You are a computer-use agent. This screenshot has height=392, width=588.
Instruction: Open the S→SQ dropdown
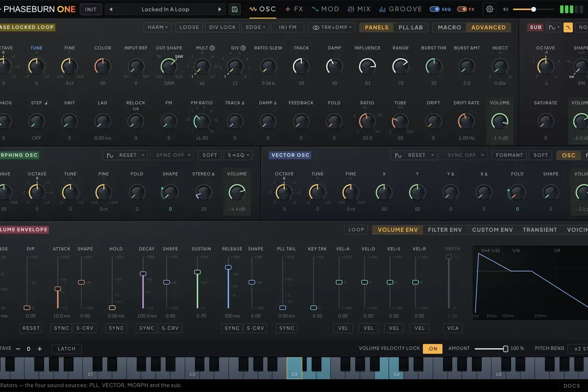238,155
